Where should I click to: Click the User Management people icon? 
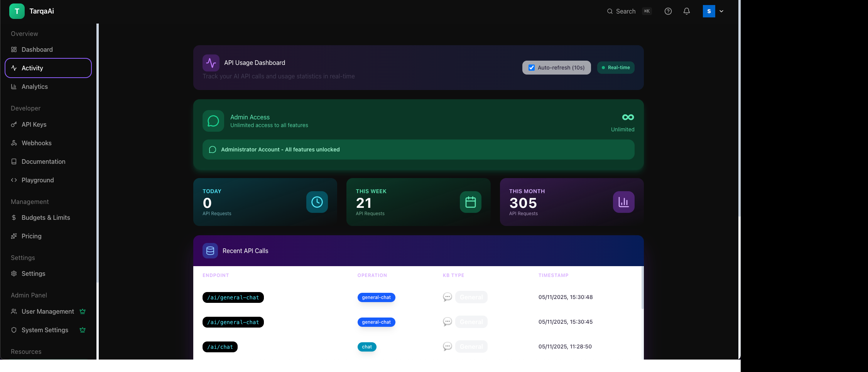14,311
